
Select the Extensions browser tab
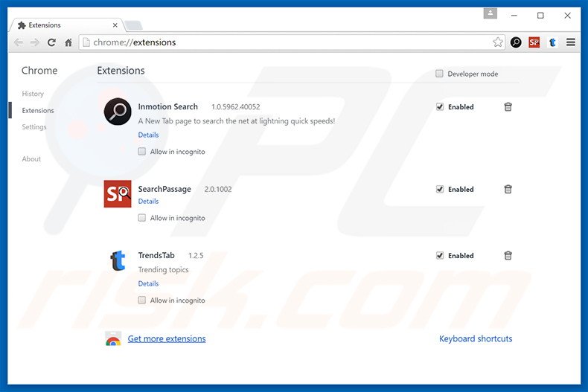(x=67, y=25)
